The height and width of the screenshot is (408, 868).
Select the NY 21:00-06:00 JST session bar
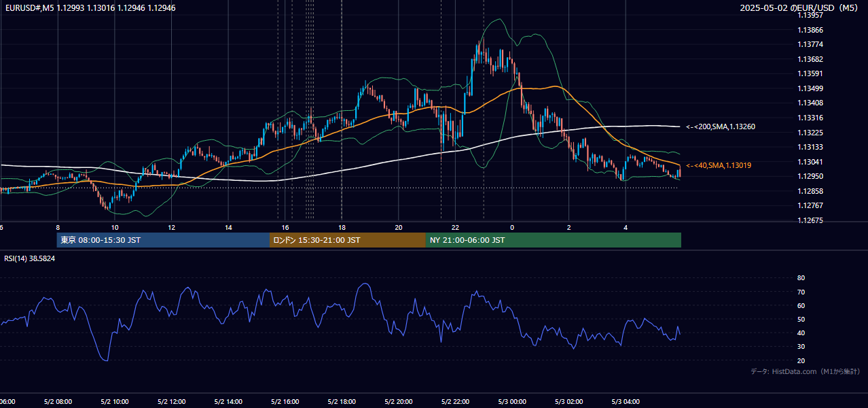click(x=554, y=240)
